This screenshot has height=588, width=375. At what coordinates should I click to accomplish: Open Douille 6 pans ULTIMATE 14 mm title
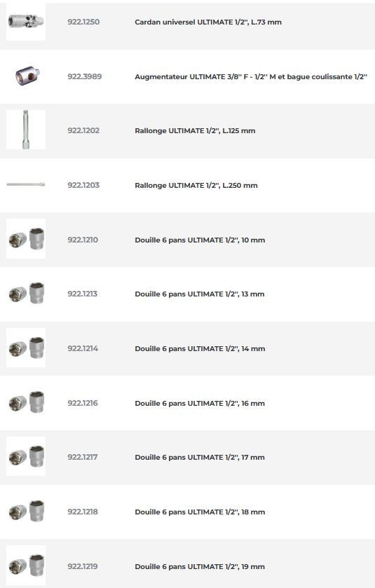200,348
